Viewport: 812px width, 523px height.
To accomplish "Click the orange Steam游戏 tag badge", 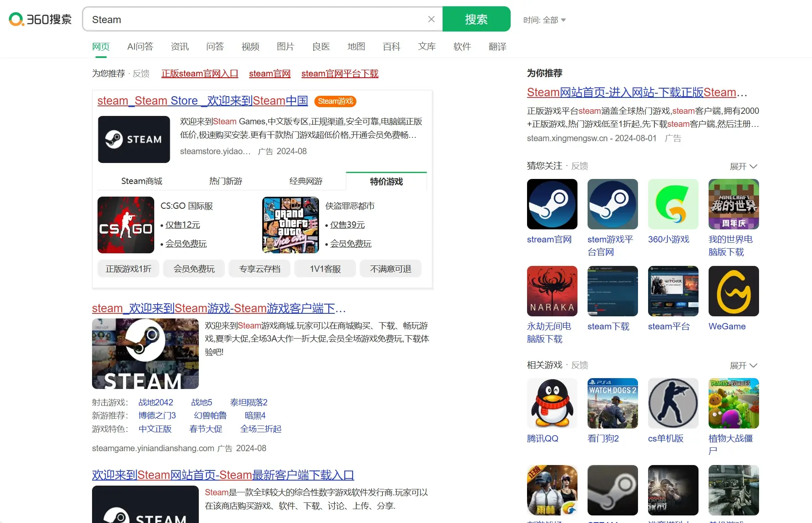I will coord(335,101).
